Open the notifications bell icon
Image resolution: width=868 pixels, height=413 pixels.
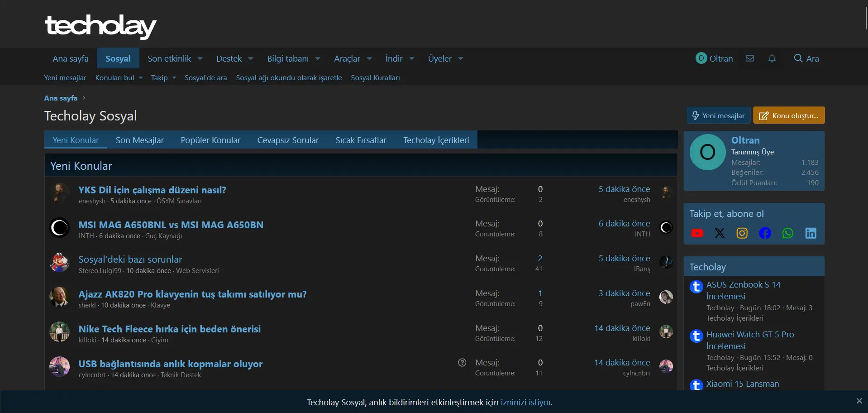(x=772, y=58)
